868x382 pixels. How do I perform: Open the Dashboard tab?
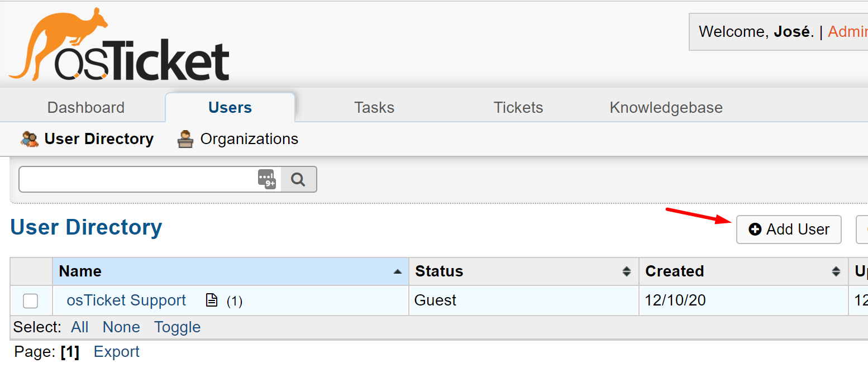85,107
